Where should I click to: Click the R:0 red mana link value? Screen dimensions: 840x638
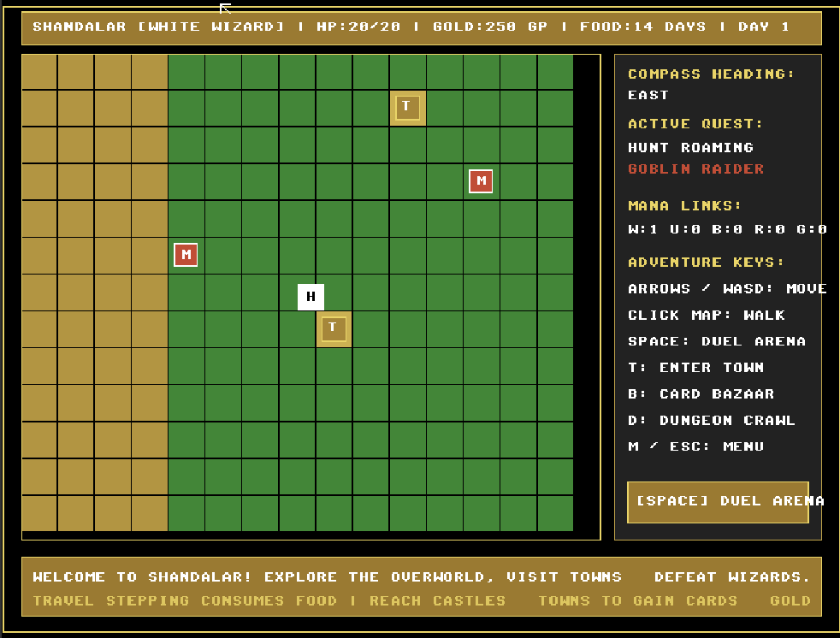pyautogui.click(x=769, y=230)
